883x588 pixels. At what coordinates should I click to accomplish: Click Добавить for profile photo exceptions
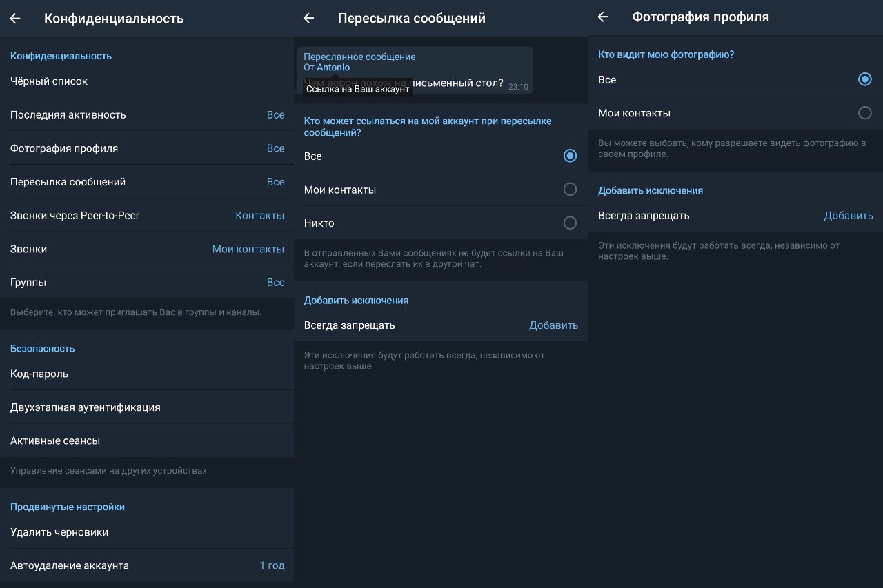[848, 216]
